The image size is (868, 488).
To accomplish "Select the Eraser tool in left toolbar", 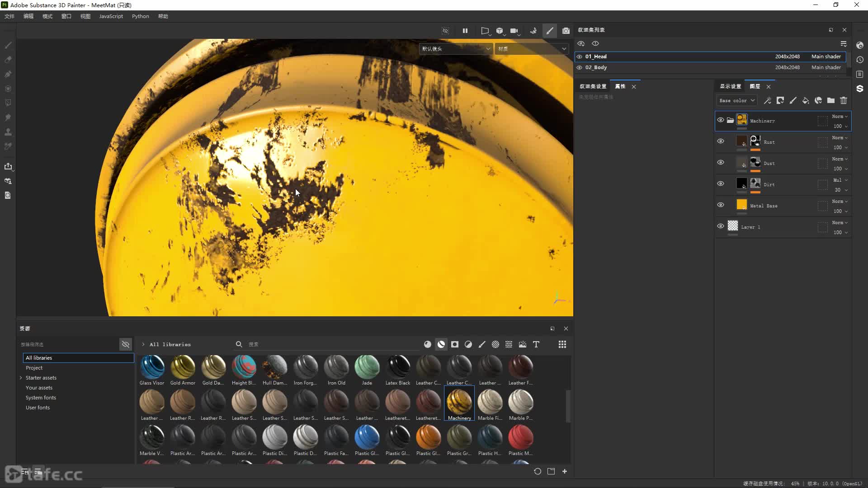I will click(x=8, y=60).
